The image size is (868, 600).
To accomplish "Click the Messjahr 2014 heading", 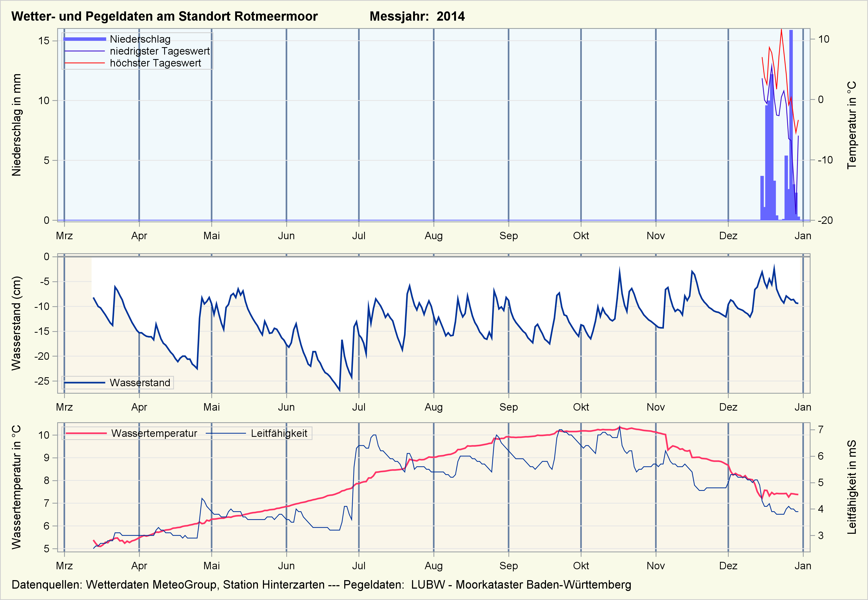I will [x=417, y=16].
